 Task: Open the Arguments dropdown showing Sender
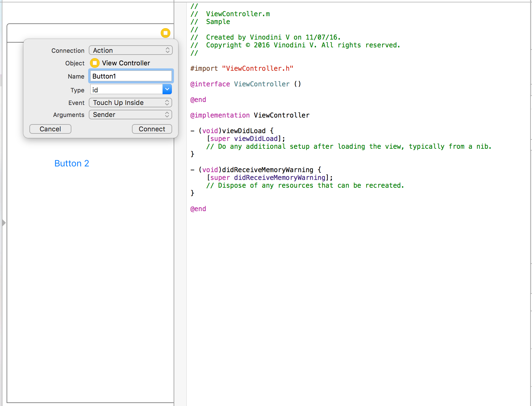point(126,115)
